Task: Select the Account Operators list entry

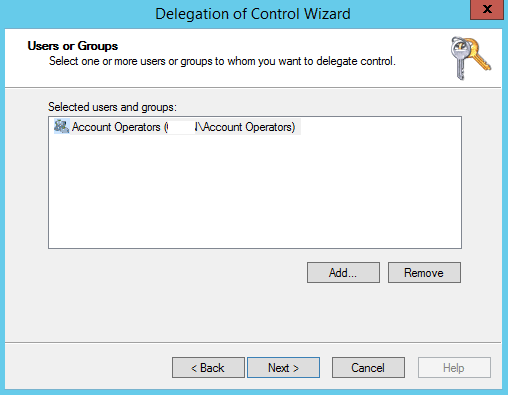Action: [177, 127]
